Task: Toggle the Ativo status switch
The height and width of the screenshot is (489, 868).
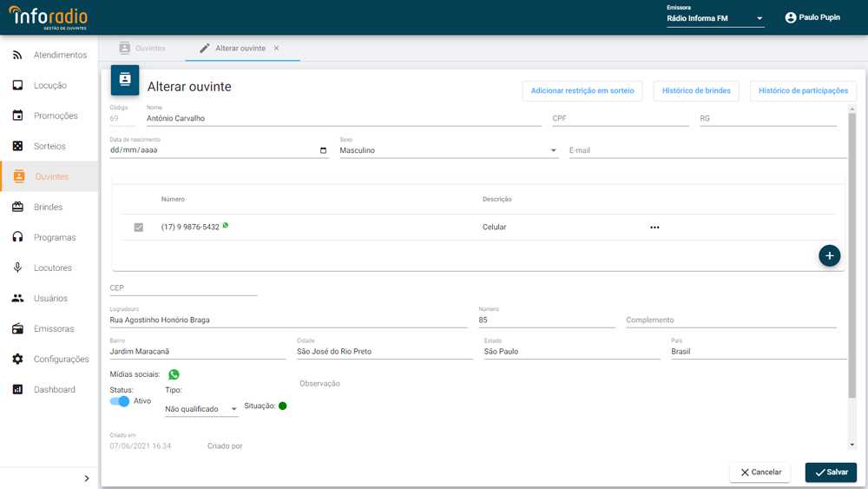Action: click(120, 401)
